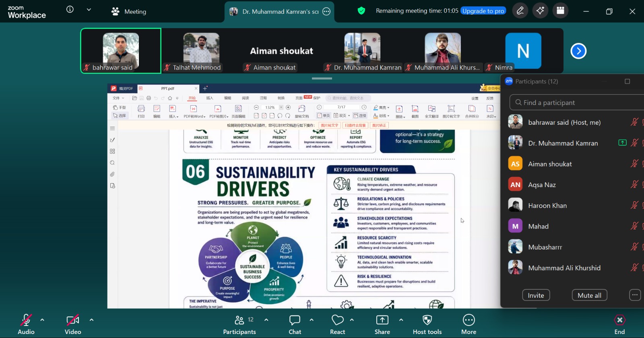Select Talhat Mehmood's video thumbnail
The height and width of the screenshot is (338, 644).
(201, 51)
